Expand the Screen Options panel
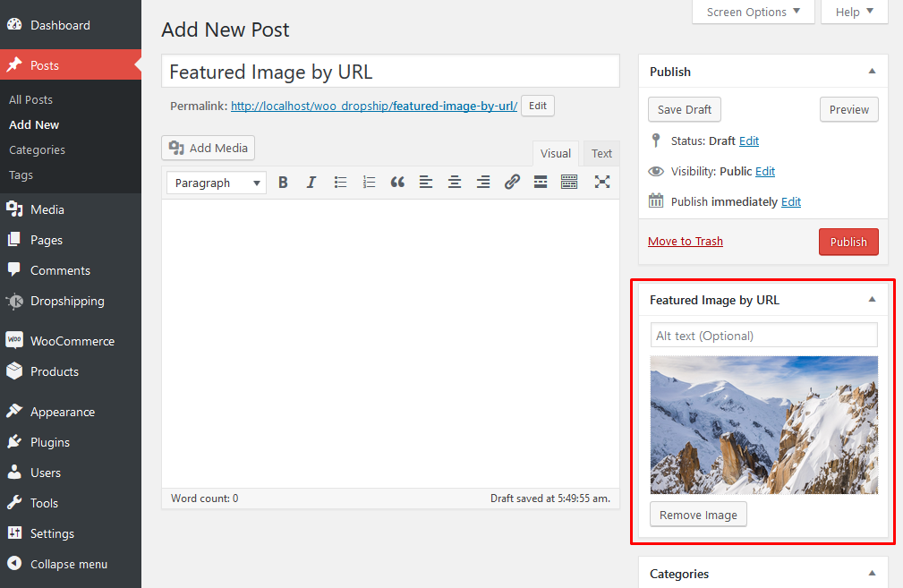The image size is (903, 588). pyautogui.click(x=754, y=13)
